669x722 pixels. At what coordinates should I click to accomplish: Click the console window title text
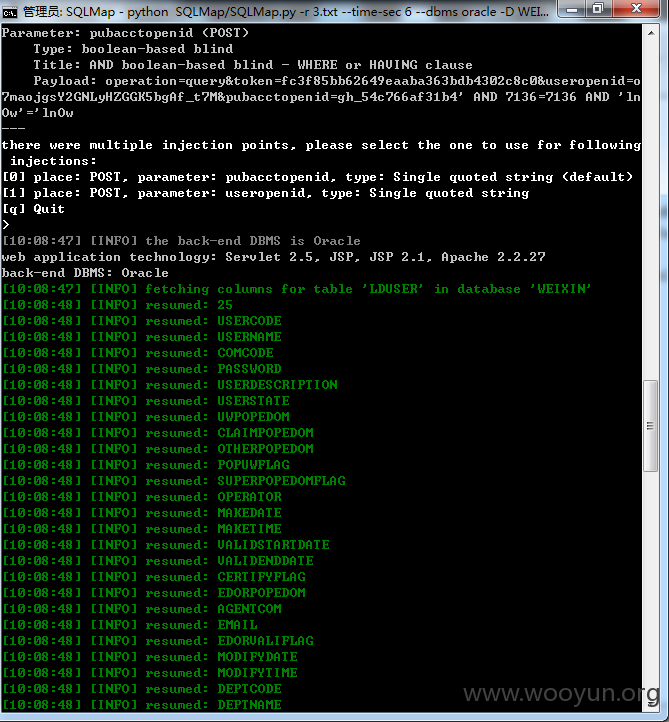point(285,12)
